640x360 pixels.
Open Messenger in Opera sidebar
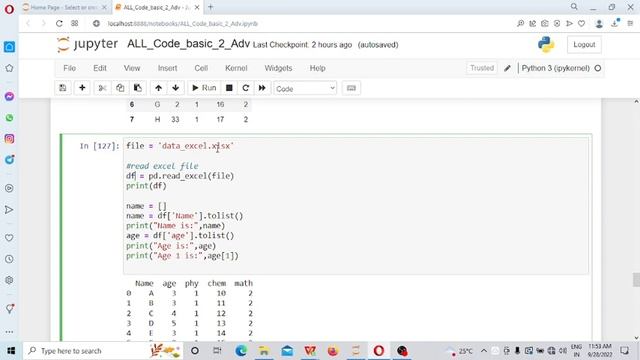9,96
